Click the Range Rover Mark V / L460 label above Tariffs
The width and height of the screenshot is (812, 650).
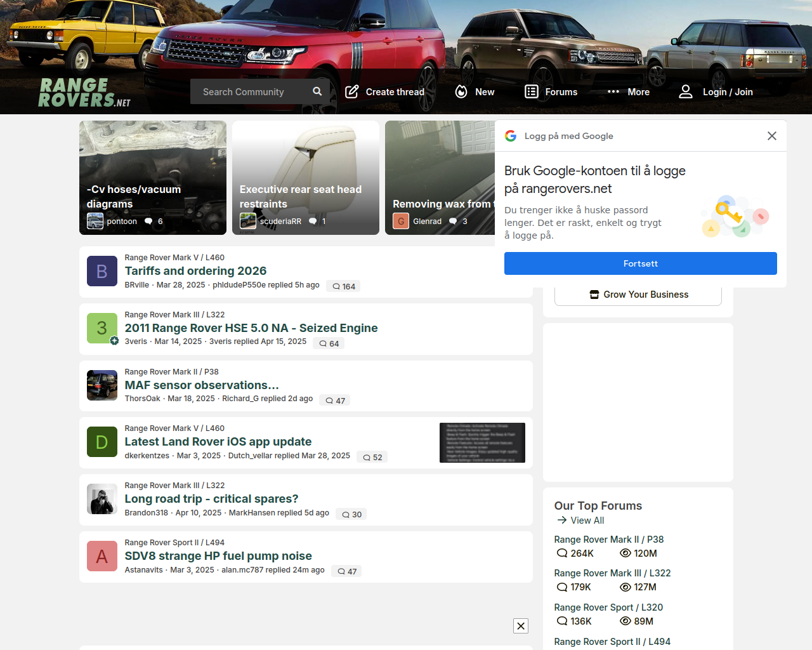(174, 258)
